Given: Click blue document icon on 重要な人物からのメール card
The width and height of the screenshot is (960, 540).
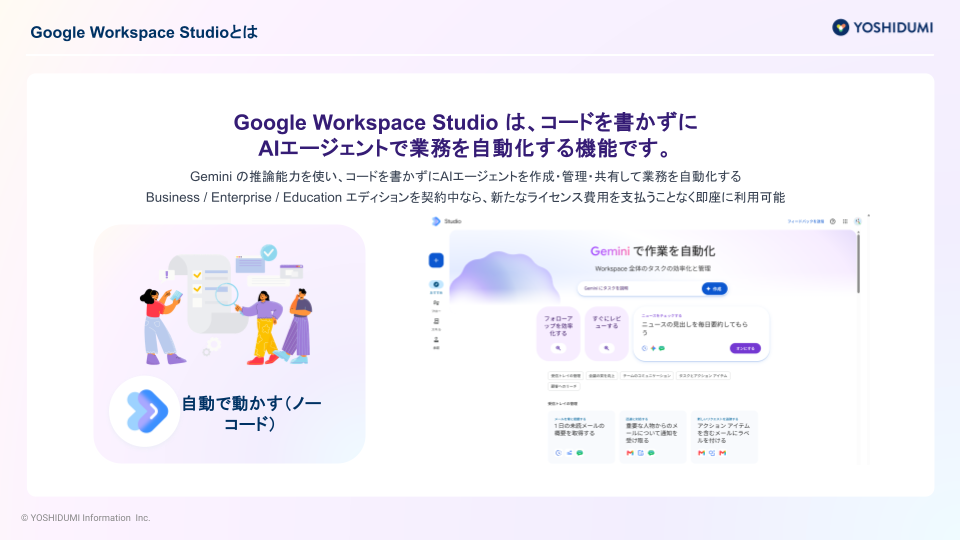Looking at the screenshot, I should (x=640, y=453).
